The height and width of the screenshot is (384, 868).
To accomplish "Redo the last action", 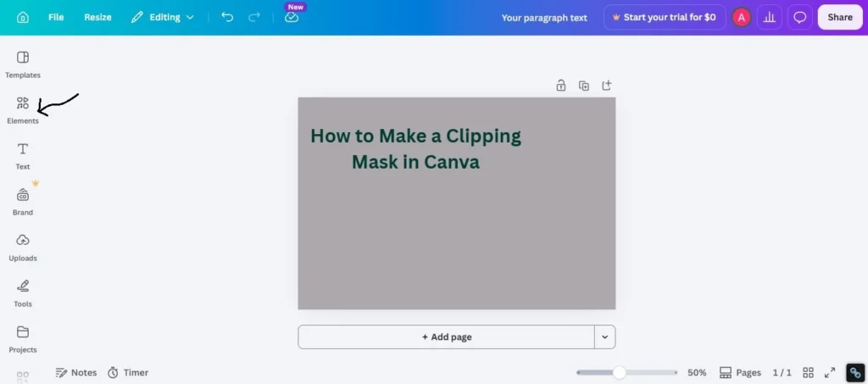I will [254, 17].
